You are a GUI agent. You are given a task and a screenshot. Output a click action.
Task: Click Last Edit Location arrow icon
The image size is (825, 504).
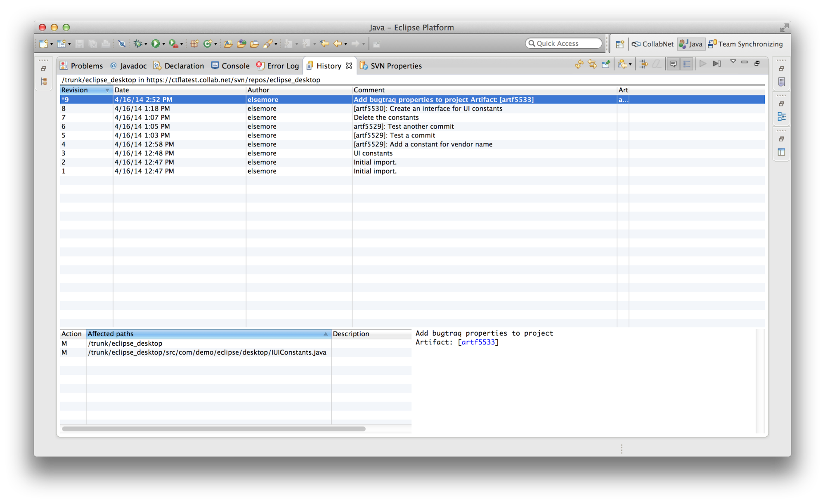[325, 44]
